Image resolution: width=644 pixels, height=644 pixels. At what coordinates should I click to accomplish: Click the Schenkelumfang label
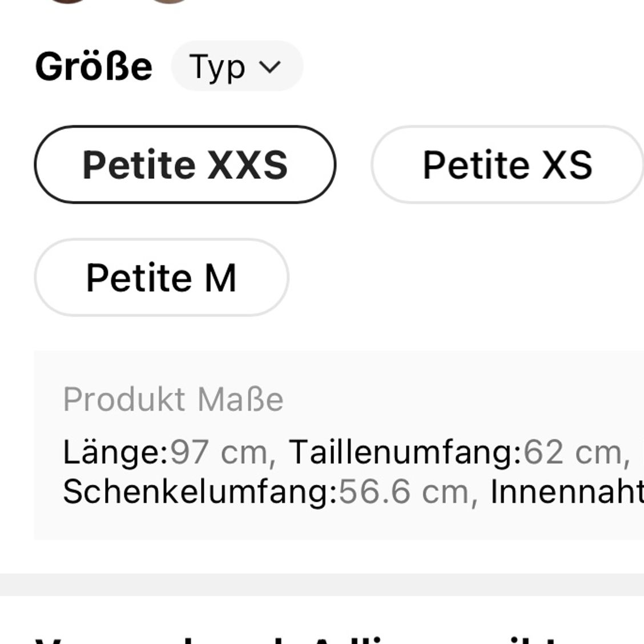tap(200, 492)
